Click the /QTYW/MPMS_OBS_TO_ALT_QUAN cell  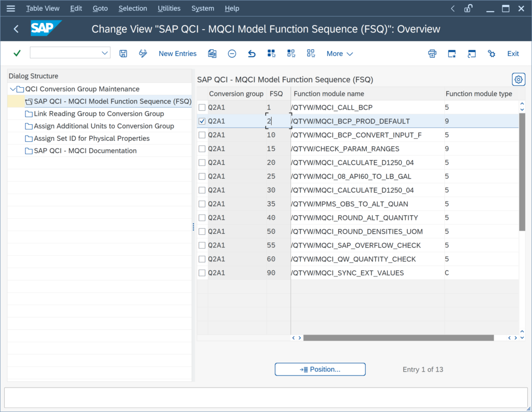tap(367, 204)
